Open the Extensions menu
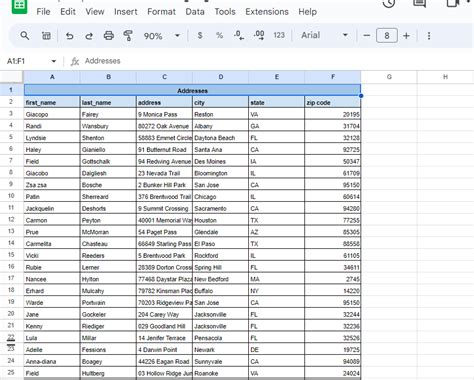474x380 pixels. tap(267, 12)
